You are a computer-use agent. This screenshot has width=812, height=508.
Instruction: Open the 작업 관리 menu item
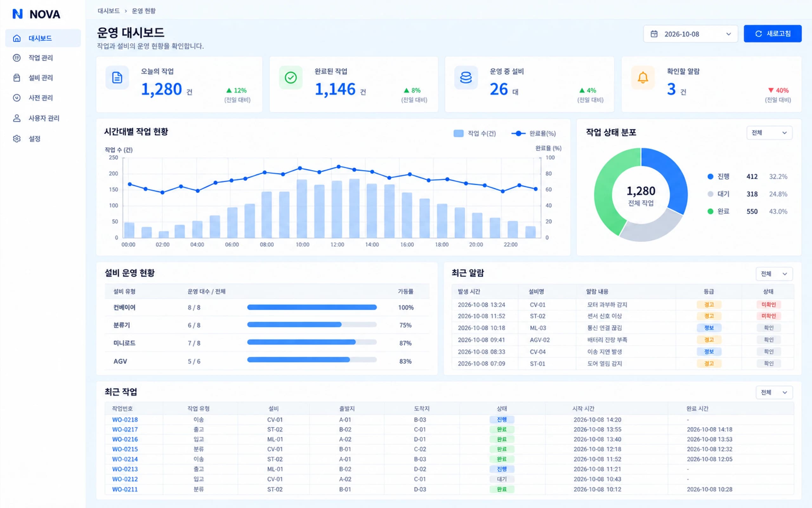[43, 58]
